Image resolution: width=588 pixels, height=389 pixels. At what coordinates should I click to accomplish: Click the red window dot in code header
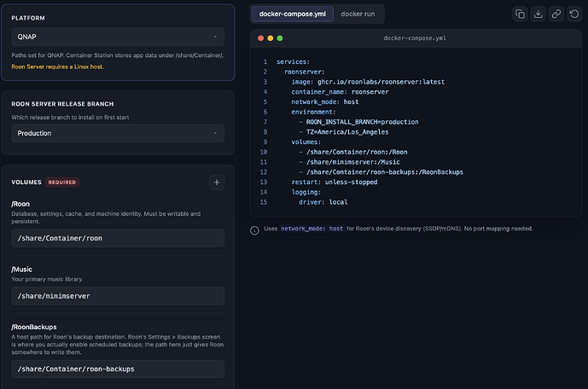260,38
